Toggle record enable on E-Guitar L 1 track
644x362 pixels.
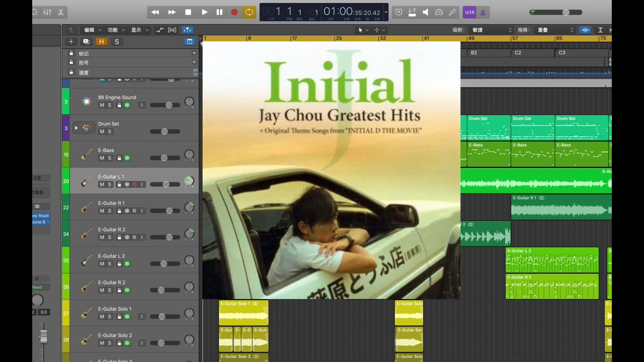tap(134, 185)
